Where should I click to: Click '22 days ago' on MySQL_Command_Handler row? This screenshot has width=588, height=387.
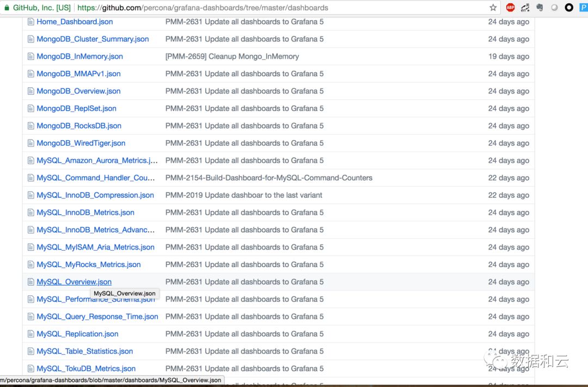tap(509, 178)
